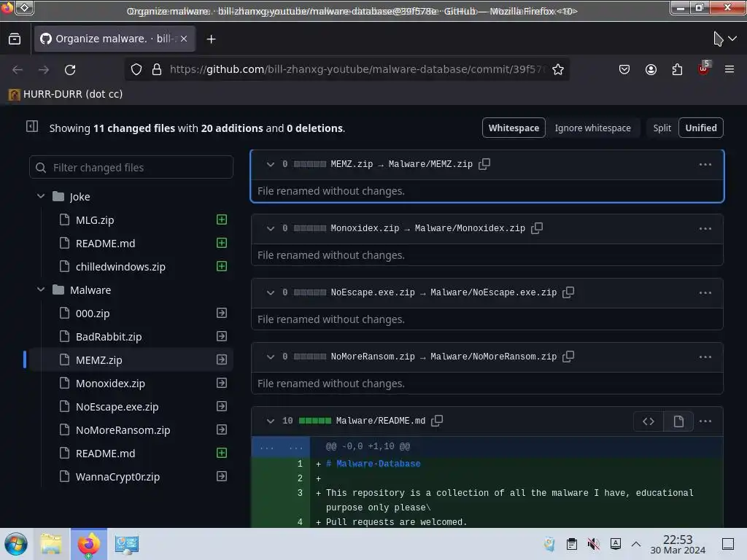Open Firefox account icon

click(651, 69)
